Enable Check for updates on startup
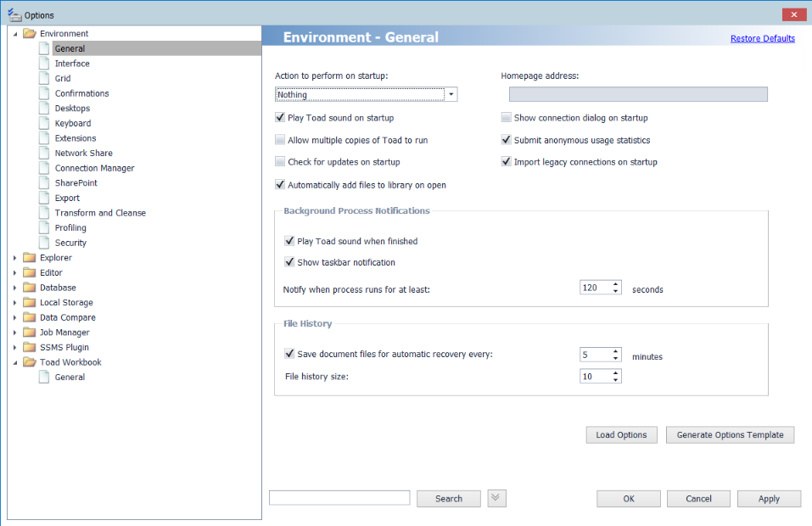The height and width of the screenshot is (526, 812). click(x=280, y=162)
